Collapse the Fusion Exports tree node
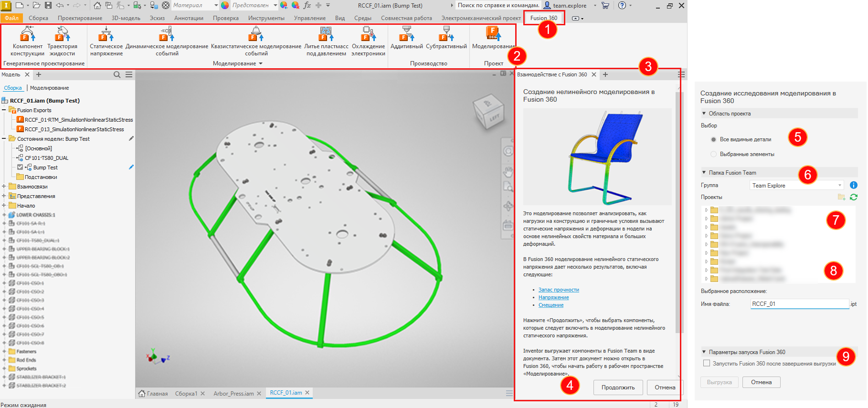The image size is (868, 408). coord(4,110)
